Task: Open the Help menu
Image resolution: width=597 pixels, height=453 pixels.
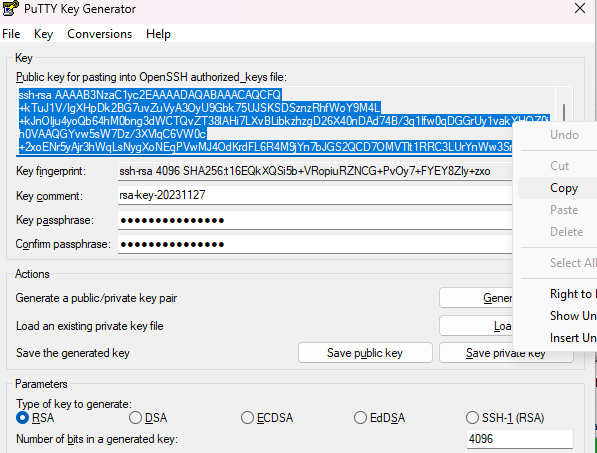Action: click(158, 34)
